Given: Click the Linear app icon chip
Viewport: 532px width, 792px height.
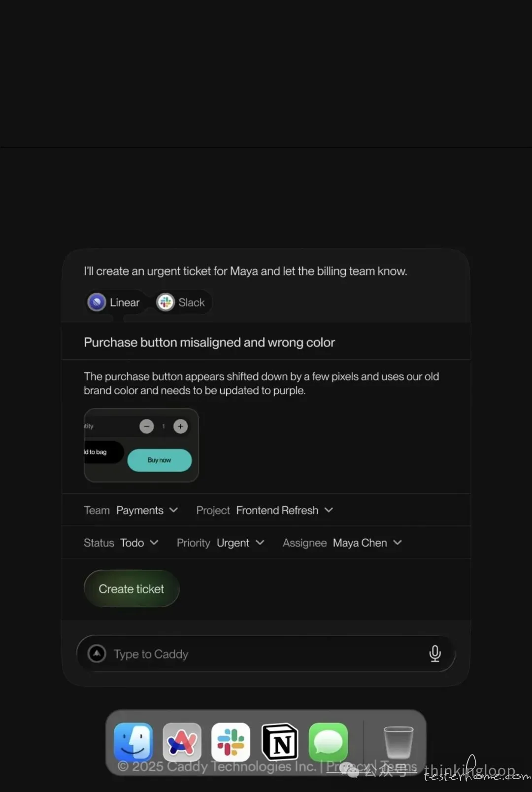Looking at the screenshot, I should click(x=114, y=303).
